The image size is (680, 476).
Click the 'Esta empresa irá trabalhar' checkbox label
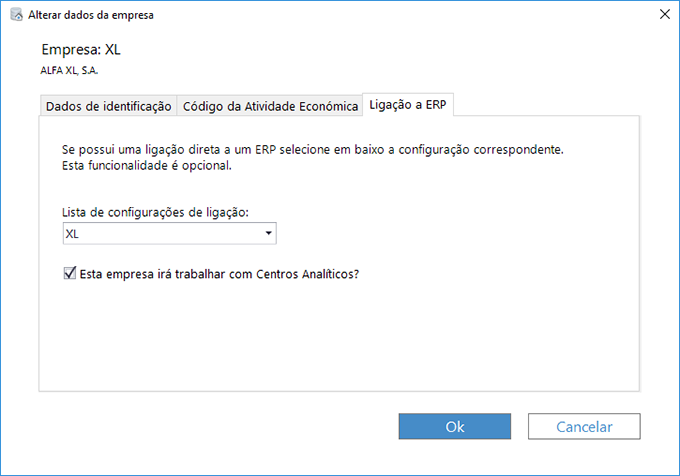click(x=219, y=274)
